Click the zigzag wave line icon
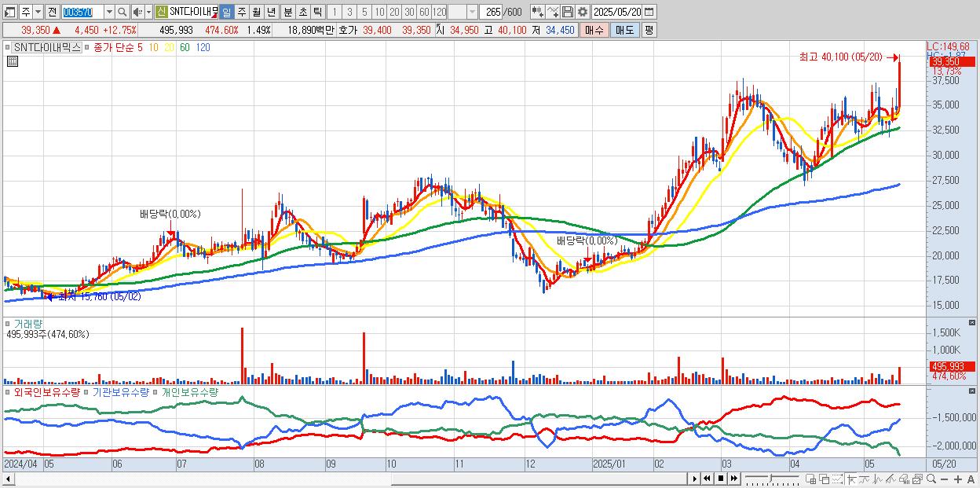Screen dimensions: 980x488 [877, 479]
